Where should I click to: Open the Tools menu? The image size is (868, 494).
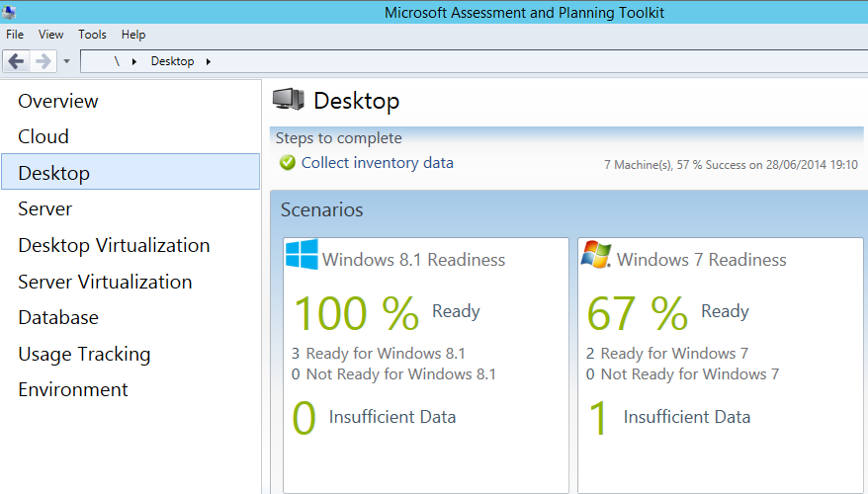coord(92,35)
